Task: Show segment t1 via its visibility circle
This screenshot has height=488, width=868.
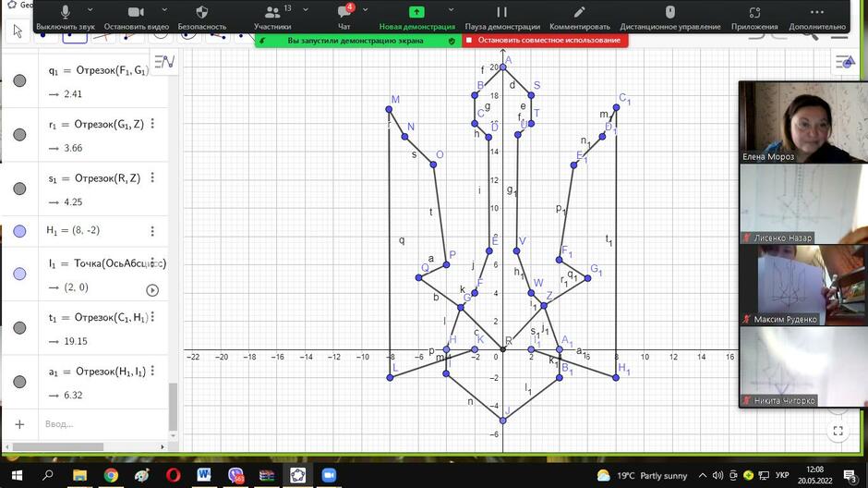Action: coord(19,328)
